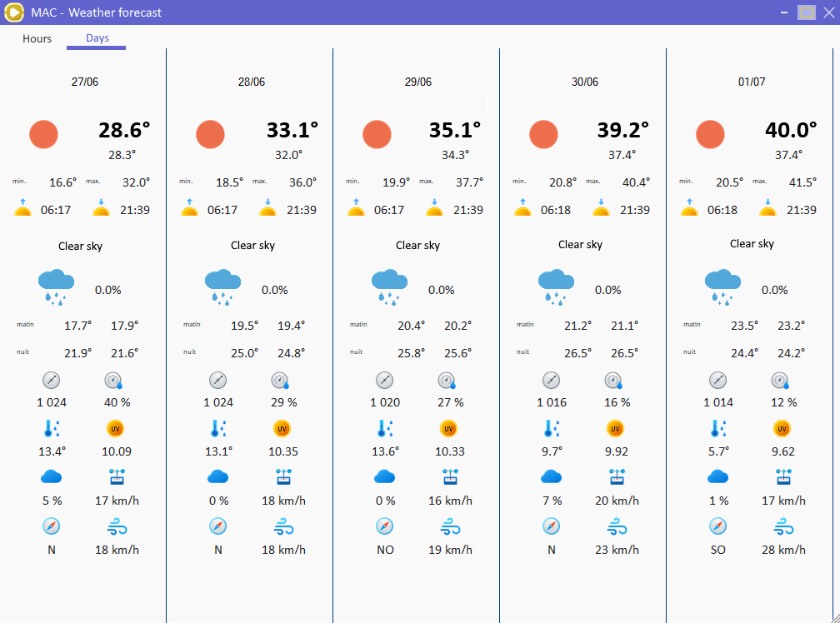This screenshot has width=840, height=623.
Task: Click the anemometer icon above 20 km/h
Action: pyautogui.click(x=617, y=476)
